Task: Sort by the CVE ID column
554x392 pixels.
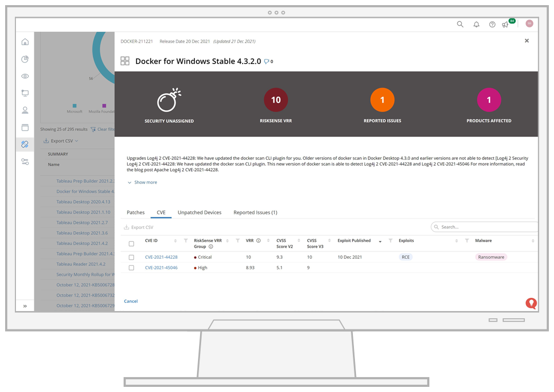Action: pos(175,241)
